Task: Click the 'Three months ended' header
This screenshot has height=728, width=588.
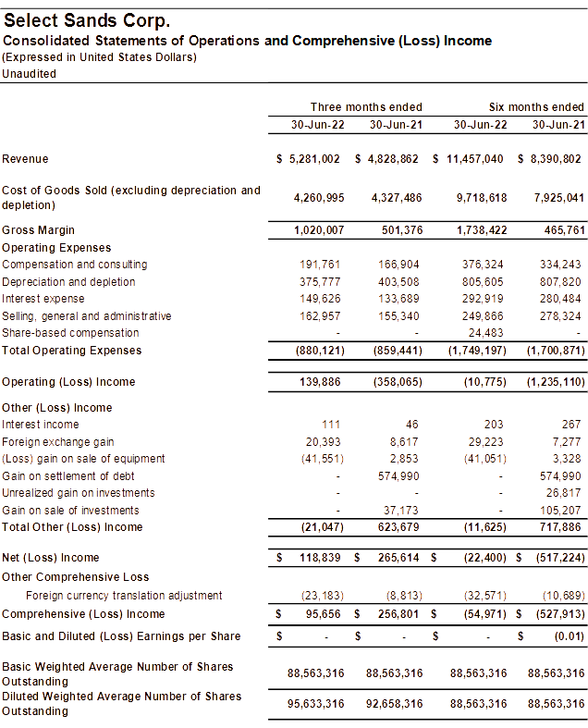Action: (x=366, y=107)
